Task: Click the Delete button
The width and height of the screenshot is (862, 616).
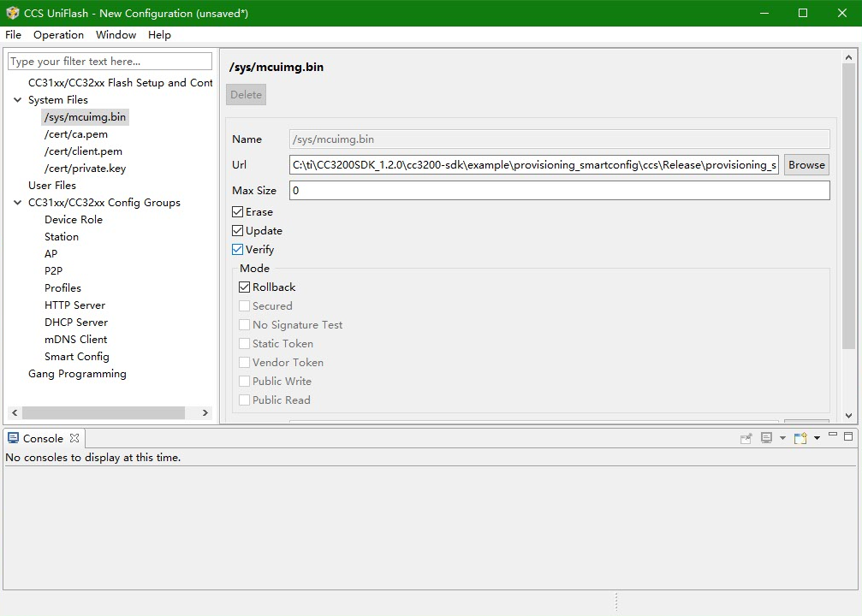Action: 246,94
